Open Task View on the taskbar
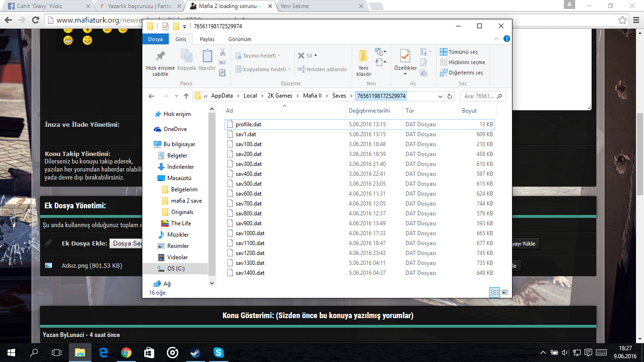644x362 pixels. pyautogui.click(x=57, y=352)
